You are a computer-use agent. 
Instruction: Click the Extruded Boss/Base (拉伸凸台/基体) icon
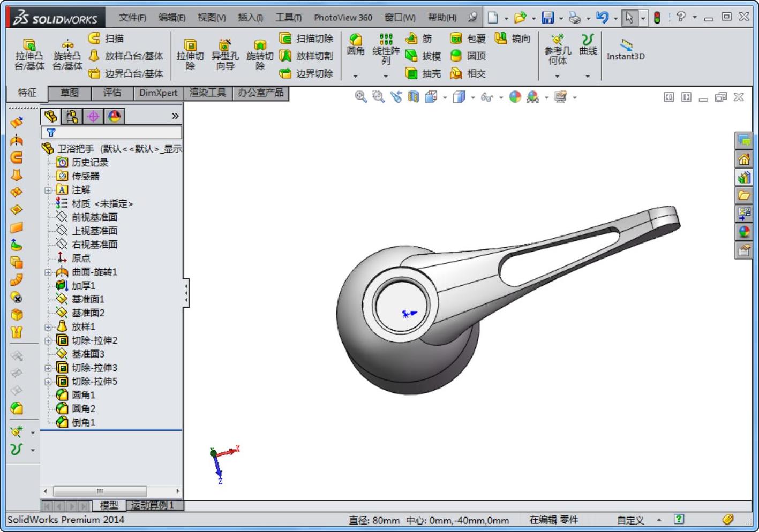point(29,45)
